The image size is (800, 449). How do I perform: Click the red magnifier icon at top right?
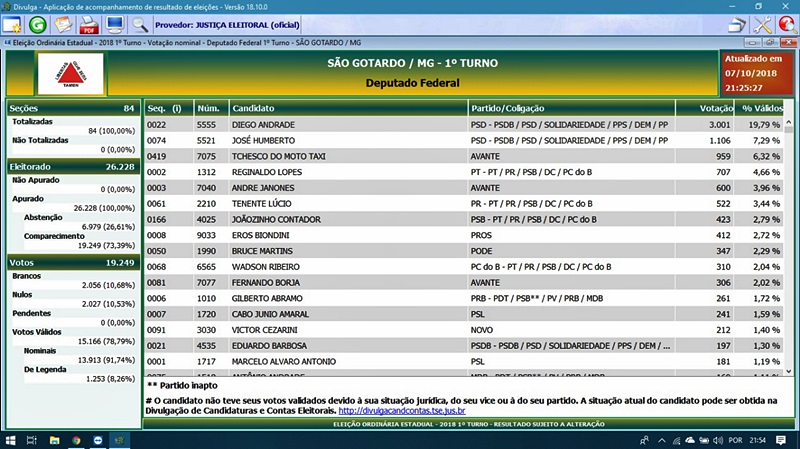pyautogui.click(x=787, y=24)
